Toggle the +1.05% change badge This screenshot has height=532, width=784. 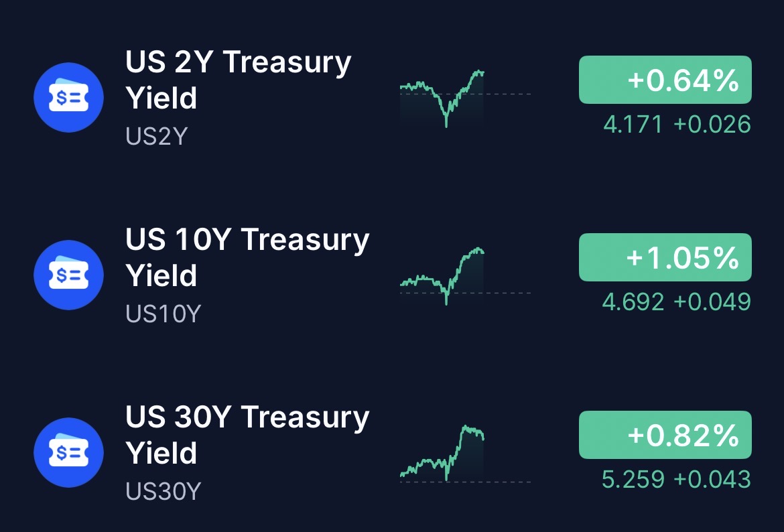pos(665,257)
